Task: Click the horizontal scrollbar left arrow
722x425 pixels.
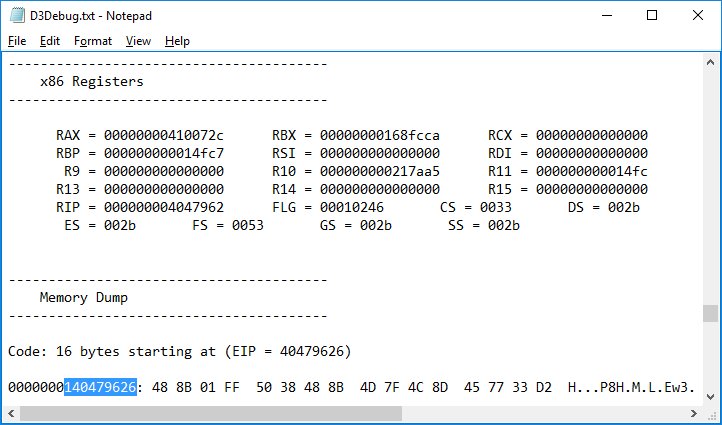Action: coord(11,413)
